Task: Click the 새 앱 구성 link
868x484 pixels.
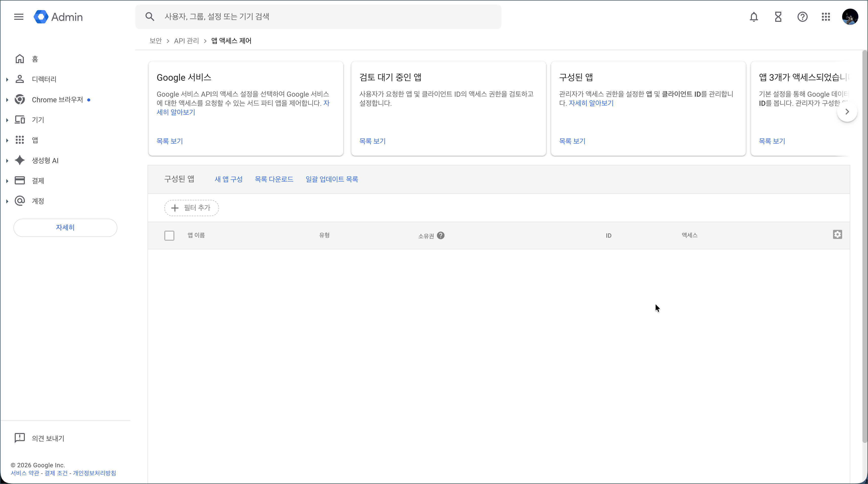Action: pos(228,179)
